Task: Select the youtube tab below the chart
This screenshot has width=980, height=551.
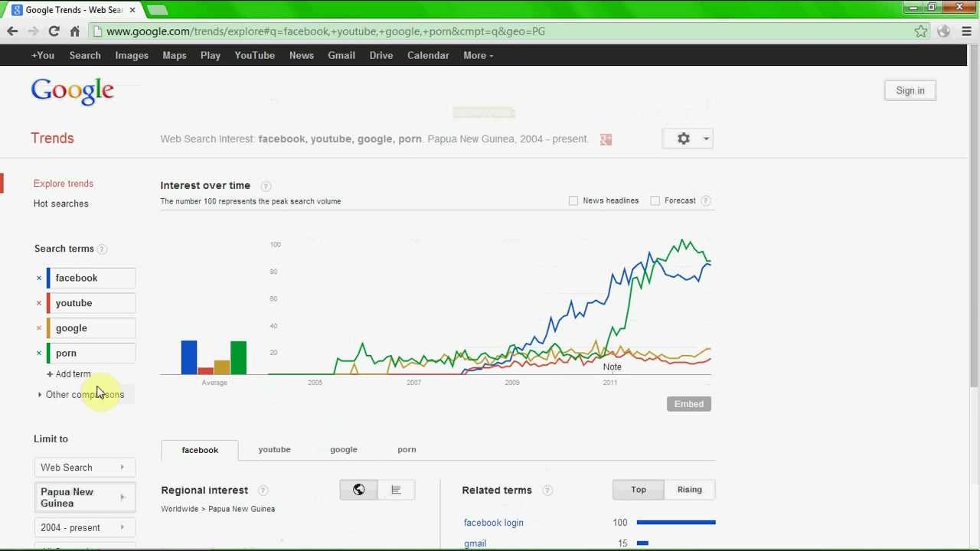Action: click(x=274, y=449)
